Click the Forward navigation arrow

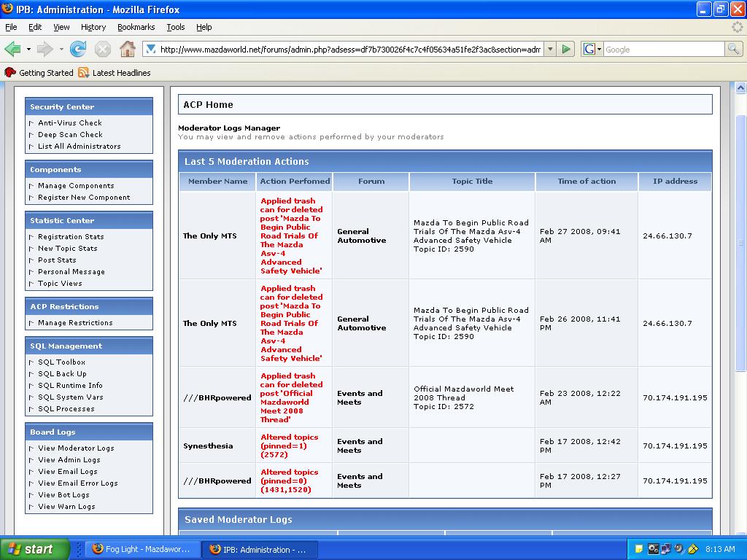coord(44,49)
